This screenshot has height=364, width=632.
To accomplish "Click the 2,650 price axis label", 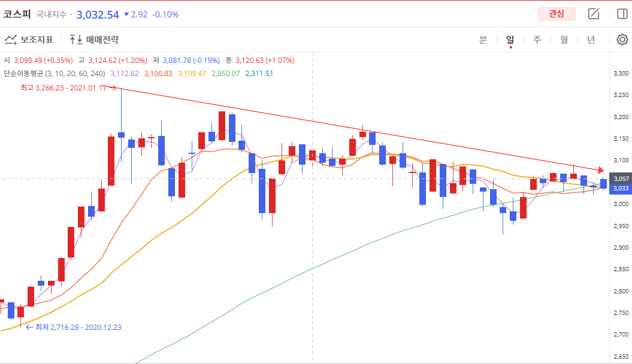I will tap(621, 356).
